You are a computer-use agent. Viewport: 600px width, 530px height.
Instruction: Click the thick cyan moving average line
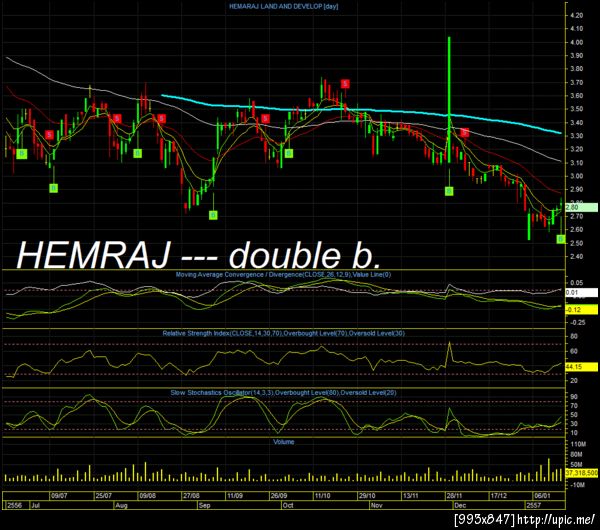coord(361,110)
